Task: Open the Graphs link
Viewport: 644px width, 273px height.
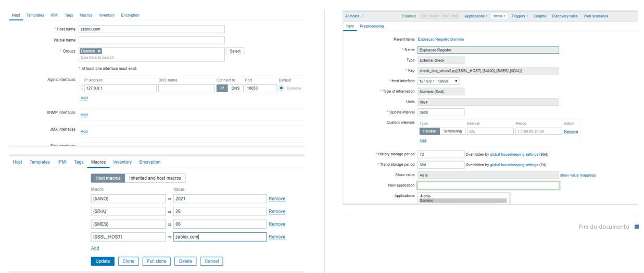Action: pos(540,16)
